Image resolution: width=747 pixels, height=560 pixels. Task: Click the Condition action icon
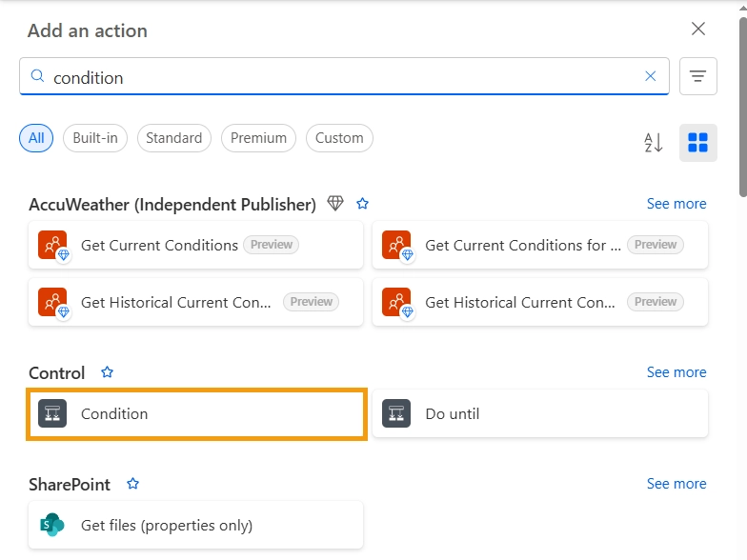click(52, 413)
